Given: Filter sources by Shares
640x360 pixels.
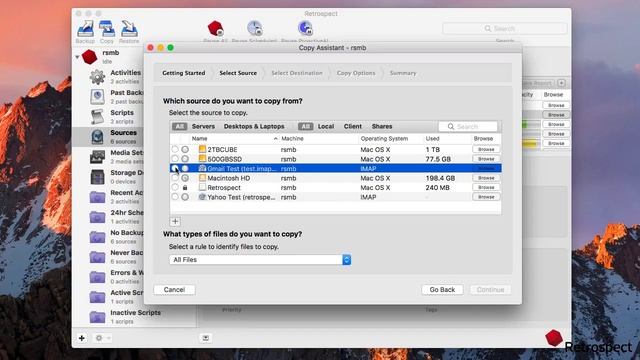Looking at the screenshot, I should (382, 127).
